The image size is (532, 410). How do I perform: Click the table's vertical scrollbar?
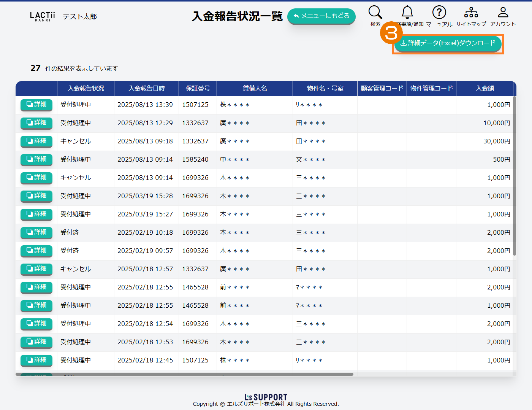(x=515, y=175)
